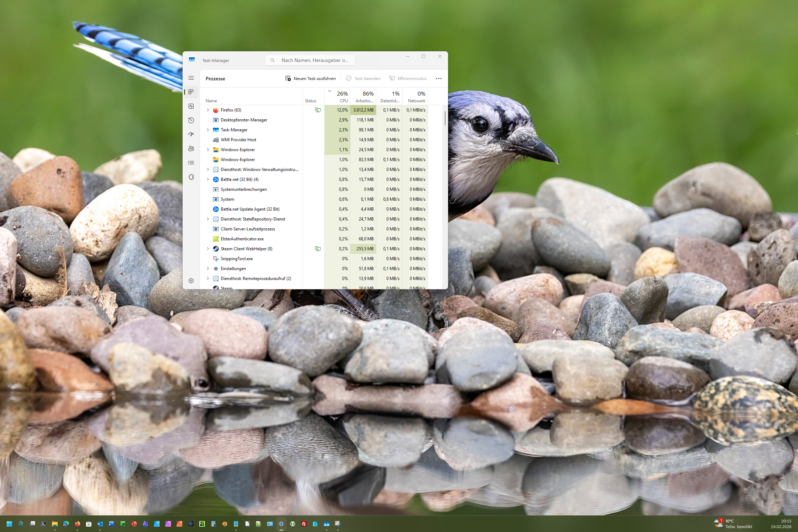798x532 pixels.
Task: Open Firefox from the Windows taskbar
Action: [77, 524]
